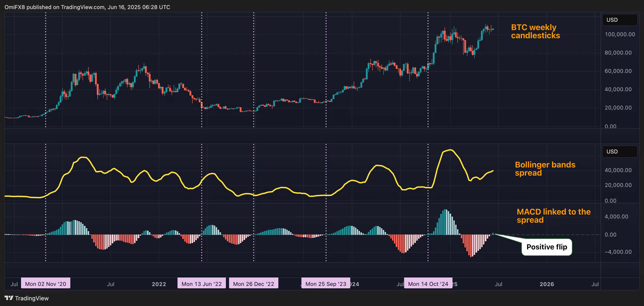Toggle the Mon 02 Nov '20 date marker

click(x=45, y=284)
